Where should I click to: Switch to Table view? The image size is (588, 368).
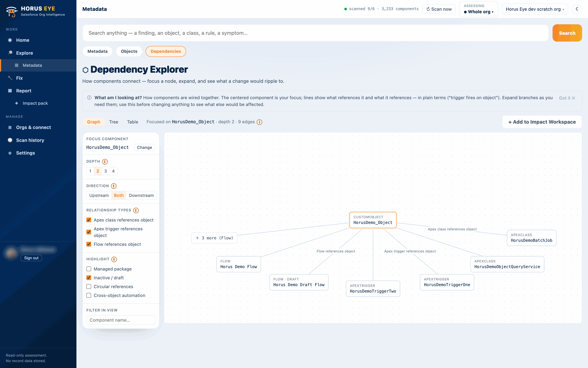(x=132, y=122)
